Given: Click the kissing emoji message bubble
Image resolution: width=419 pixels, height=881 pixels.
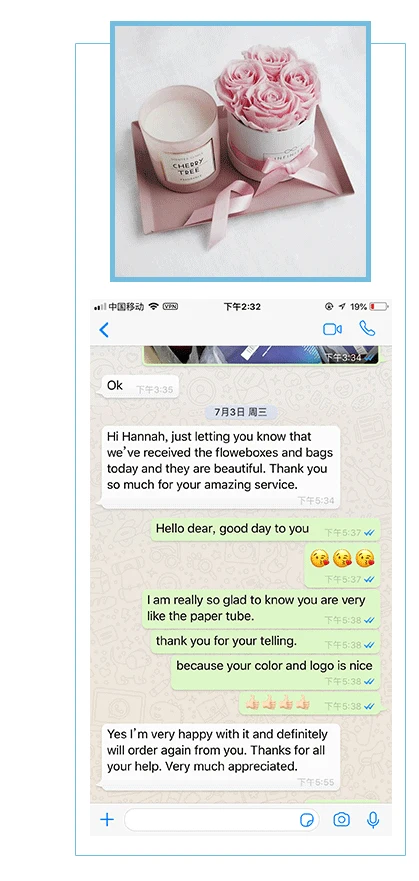Looking at the screenshot, I should pyautogui.click(x=343, y=566).
